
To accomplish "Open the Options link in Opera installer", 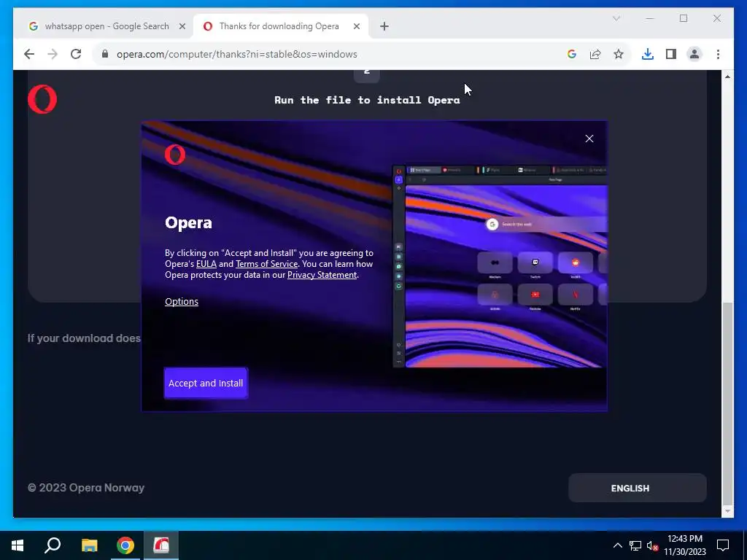I will pos(182,301).
